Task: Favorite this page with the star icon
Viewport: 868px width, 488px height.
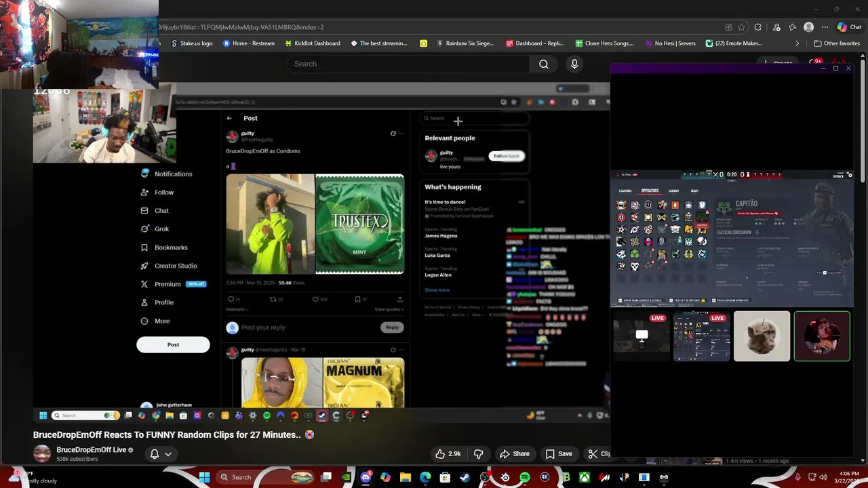Action: click(x=742, y=27)
